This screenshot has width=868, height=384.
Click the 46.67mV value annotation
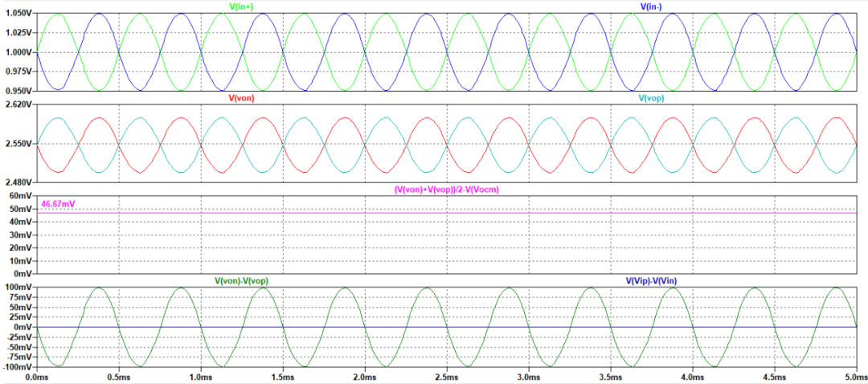coord(56,205)
